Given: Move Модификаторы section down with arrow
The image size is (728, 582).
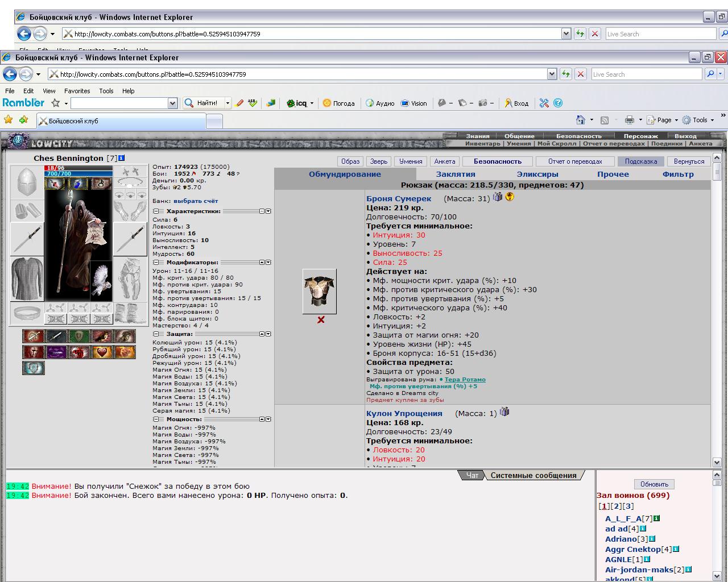Looking at the screenshot, I should pyautogui.click(x=268, y=263).
